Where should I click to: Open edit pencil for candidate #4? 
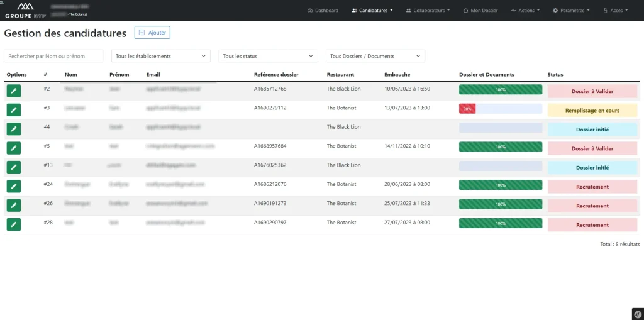click(14, 129)
